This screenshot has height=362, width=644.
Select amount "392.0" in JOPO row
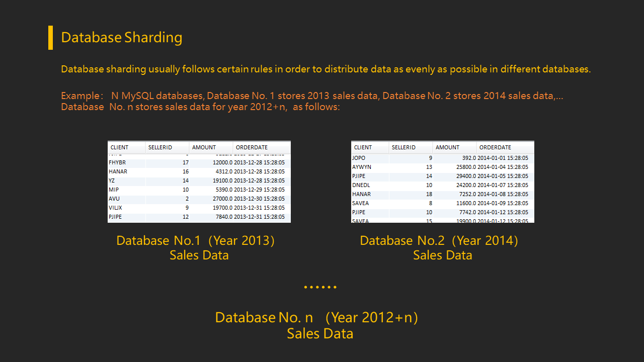click(x=469, y=158)
